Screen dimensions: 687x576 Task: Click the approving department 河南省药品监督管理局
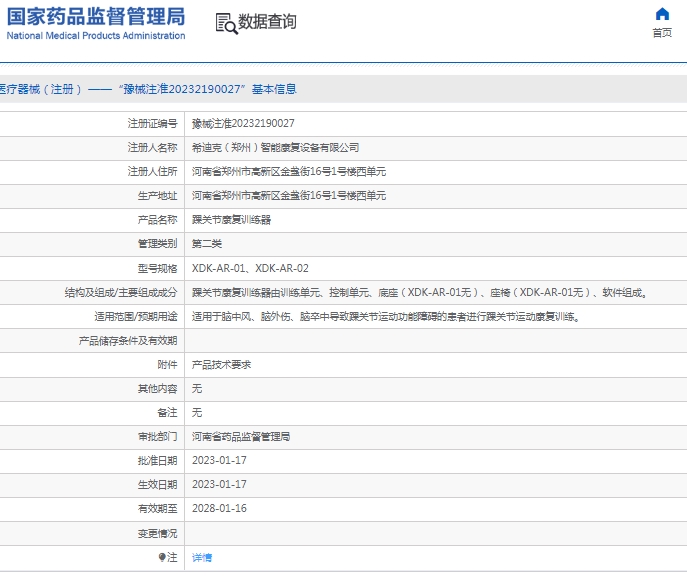pyautogui.click(x=241, y=437)
